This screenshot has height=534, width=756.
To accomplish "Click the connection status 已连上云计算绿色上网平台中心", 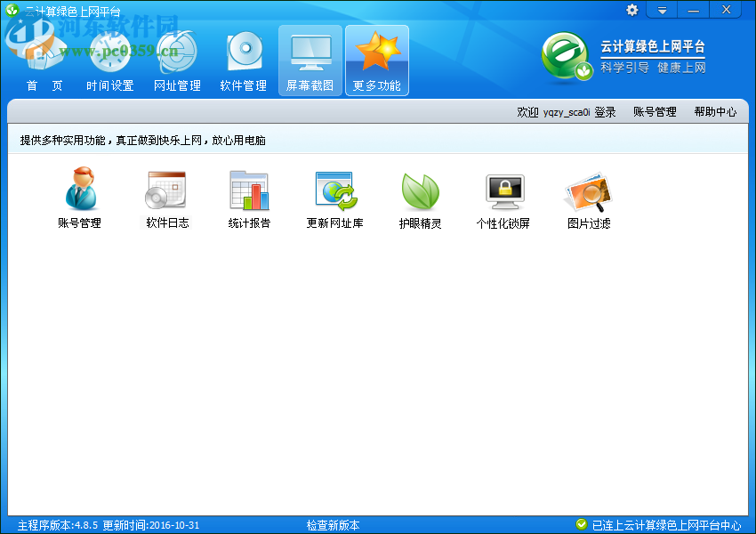I will [x=669, y=524].
